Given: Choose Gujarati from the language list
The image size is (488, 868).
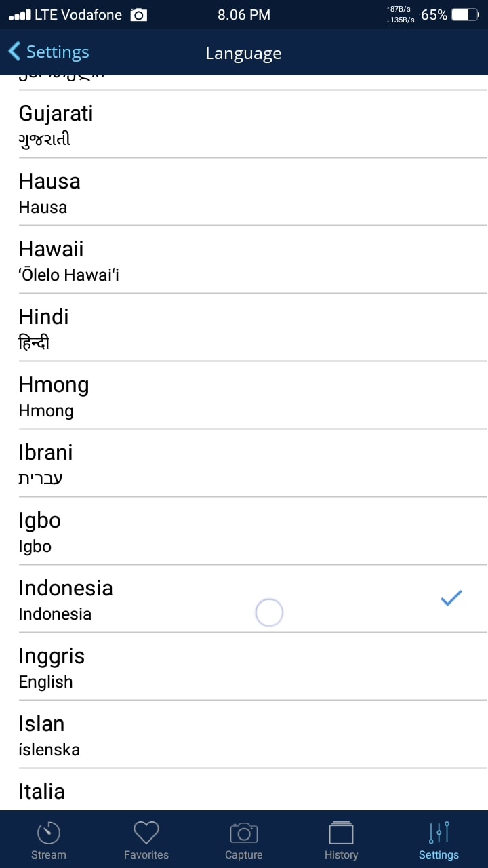Looking at the screenshot, I should click(244, 124).
